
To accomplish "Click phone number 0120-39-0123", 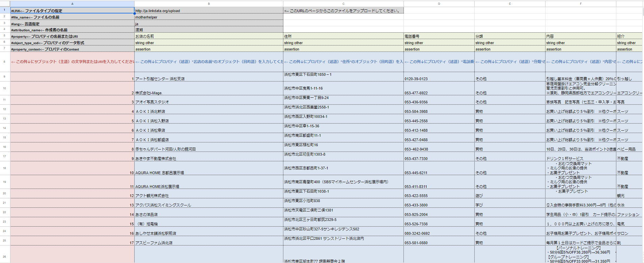I will click(439, 76).
